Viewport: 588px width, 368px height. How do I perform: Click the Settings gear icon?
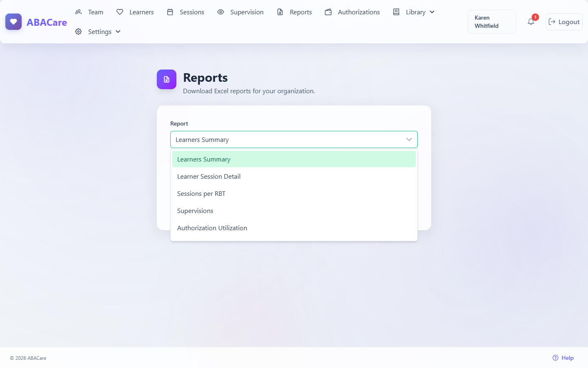coord(78,31)
